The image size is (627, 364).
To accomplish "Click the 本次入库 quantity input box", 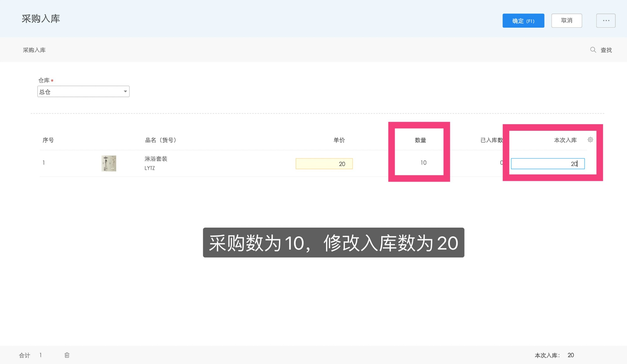I will (548, 164).
